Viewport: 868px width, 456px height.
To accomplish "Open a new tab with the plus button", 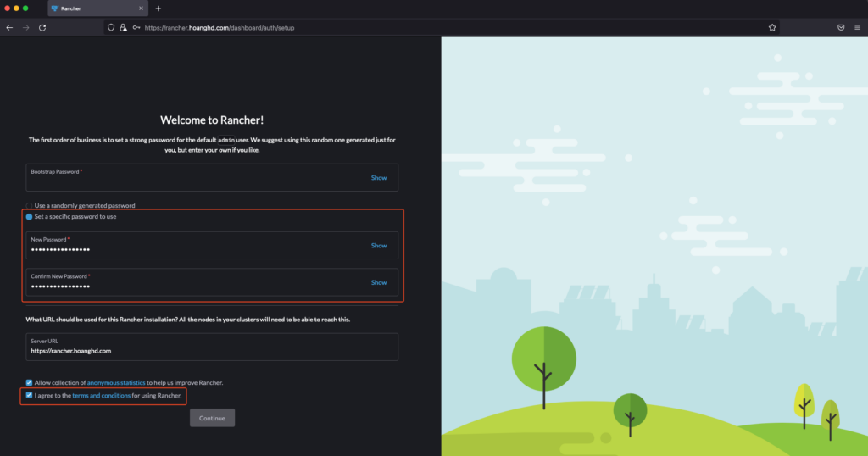I will click(x=159, y=8).
